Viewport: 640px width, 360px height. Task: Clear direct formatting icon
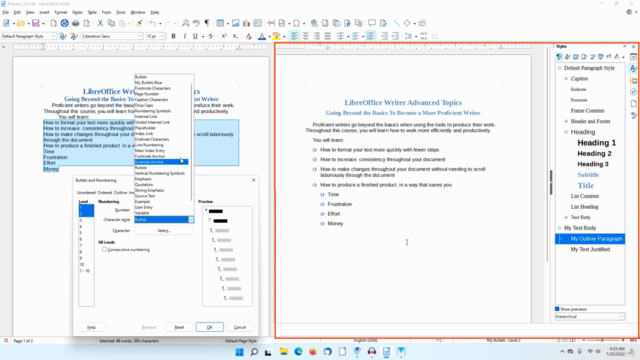click(249, 36)
